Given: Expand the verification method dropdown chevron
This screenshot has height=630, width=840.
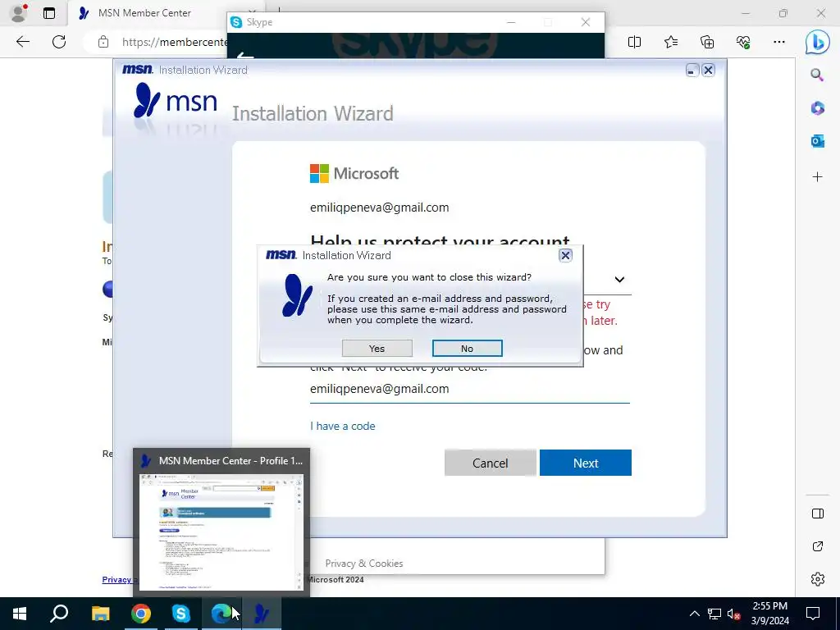Looking at the screenshot, I should click(620, 279).
